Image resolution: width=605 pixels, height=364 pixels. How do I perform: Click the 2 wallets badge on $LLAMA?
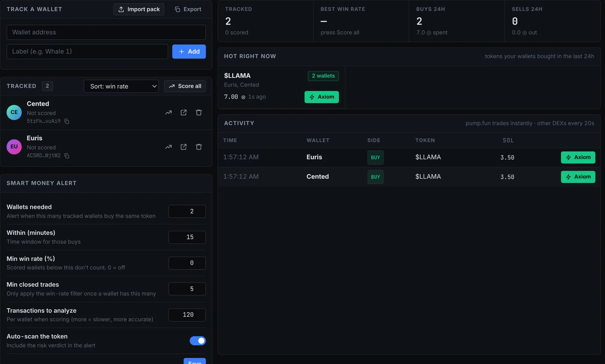323,76
